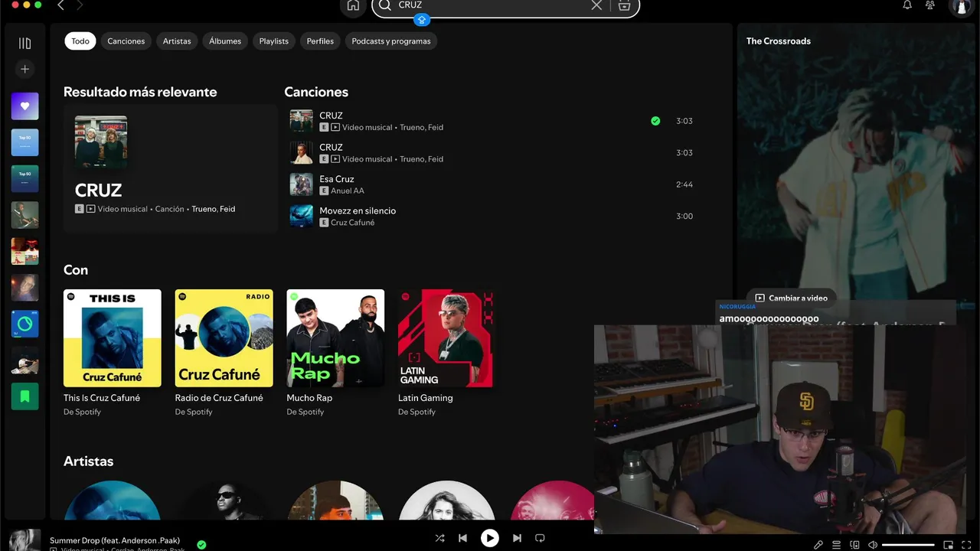Open Summer Drop now-playing title
980x551 pixels.
pos(115,540)
